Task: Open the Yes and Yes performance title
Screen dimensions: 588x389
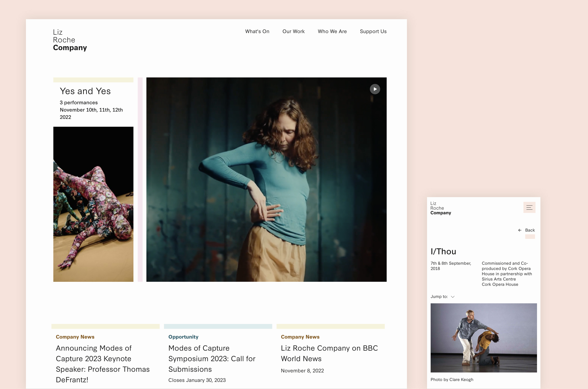Action: click(x=85, y=91)
